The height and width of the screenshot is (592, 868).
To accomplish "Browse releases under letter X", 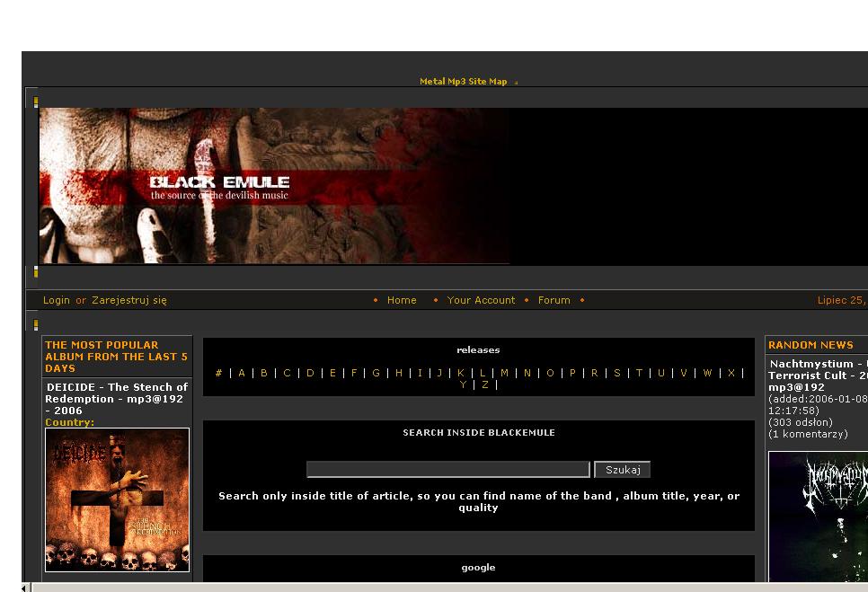I will point(731,373).
